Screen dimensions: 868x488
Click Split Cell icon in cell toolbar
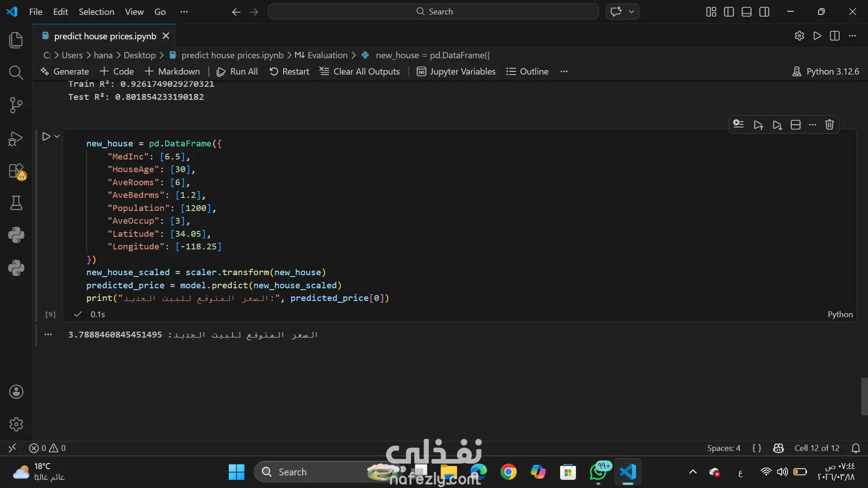click(796, 125)
